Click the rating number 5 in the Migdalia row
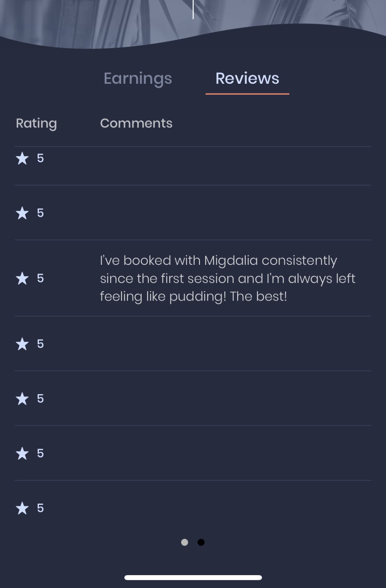386x588 pixels. [40, 278]
